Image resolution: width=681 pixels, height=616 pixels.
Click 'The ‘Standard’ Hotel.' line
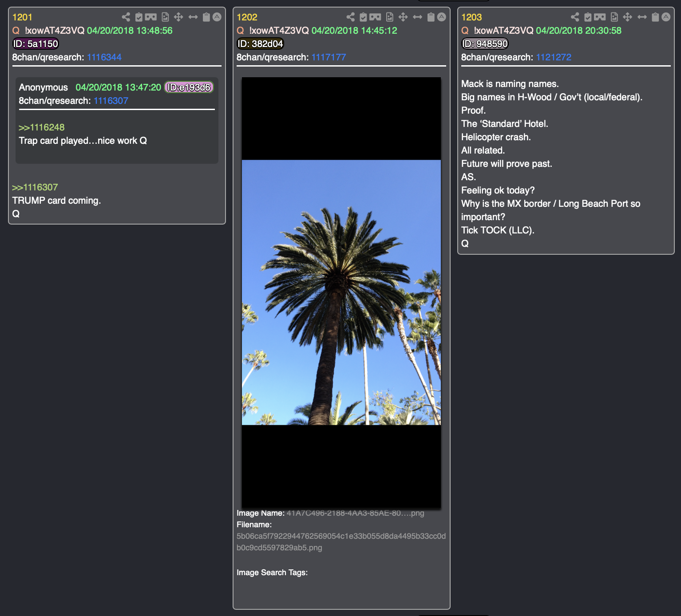505,124
